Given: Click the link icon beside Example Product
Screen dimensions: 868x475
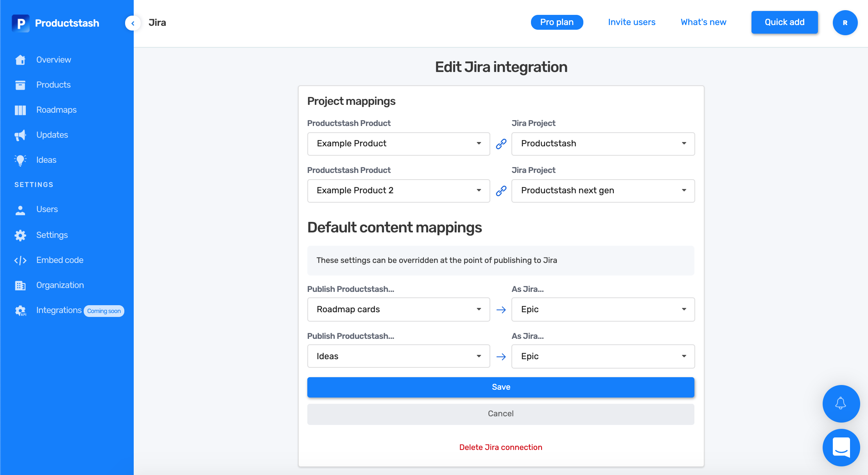Looking at the screenshot, I should (501, 144).
